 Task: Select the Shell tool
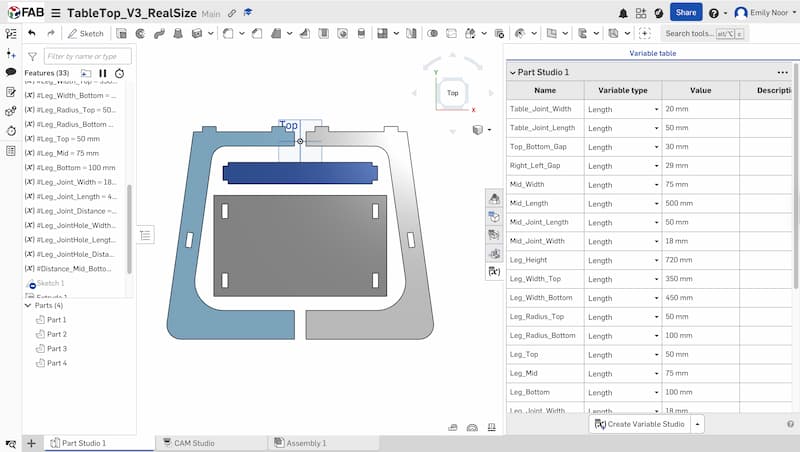click(323, 34)
